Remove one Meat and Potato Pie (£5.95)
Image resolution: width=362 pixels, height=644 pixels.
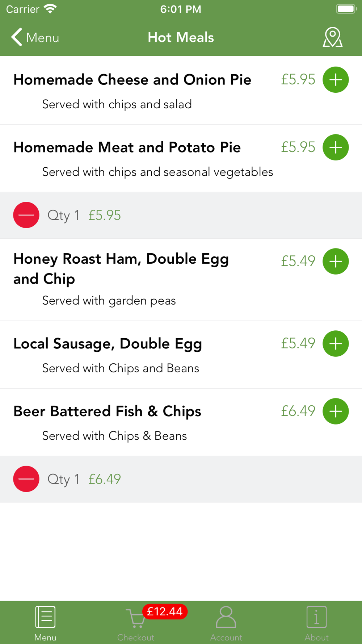coord(26,215)
